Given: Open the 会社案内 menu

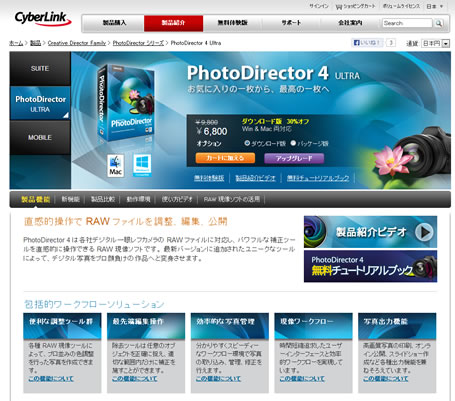Looking at the screenshot, I should [350, 23].
